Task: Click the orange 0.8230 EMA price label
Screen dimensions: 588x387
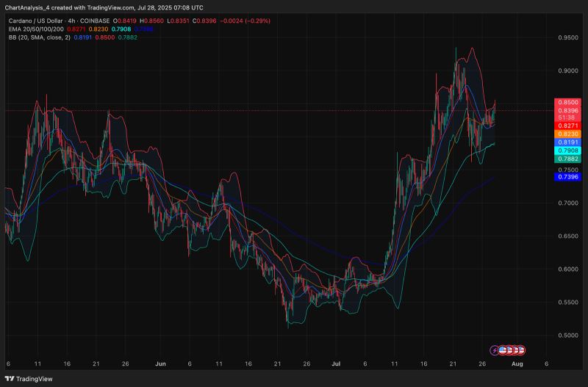Action: (x=566, y=134)
